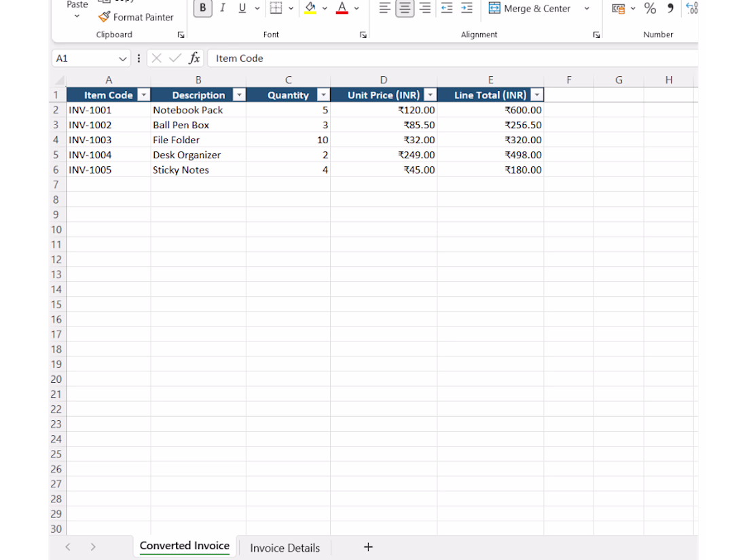Open the Line Total (INR) filter
This screenshot has width=747, height=560.
537,95
